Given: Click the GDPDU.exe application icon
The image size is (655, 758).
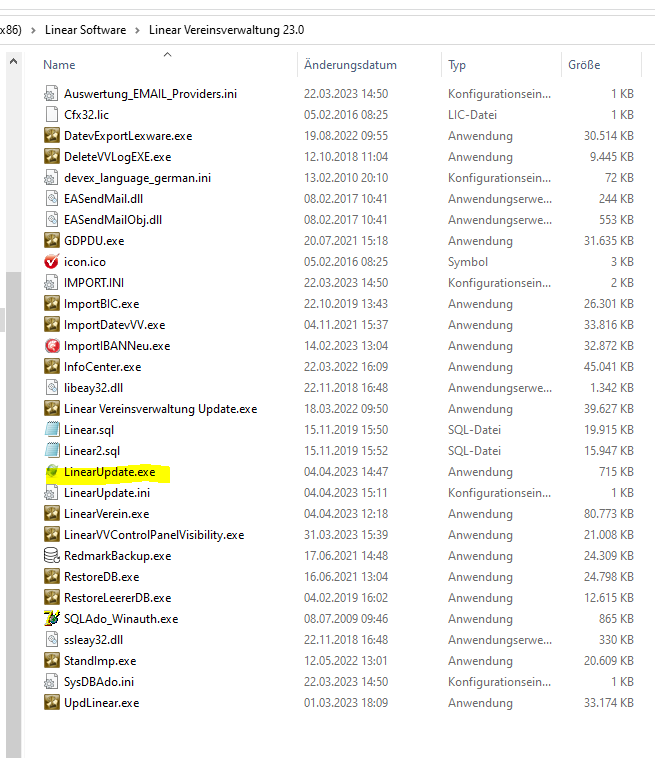Looking at the screenshot, I should 52,241.
